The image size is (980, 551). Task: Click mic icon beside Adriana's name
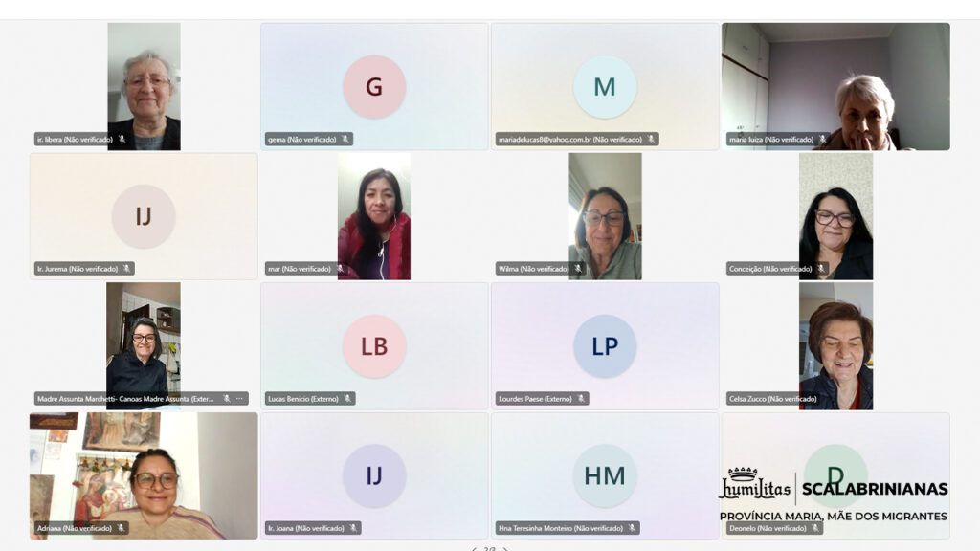[x=121, y=528]
